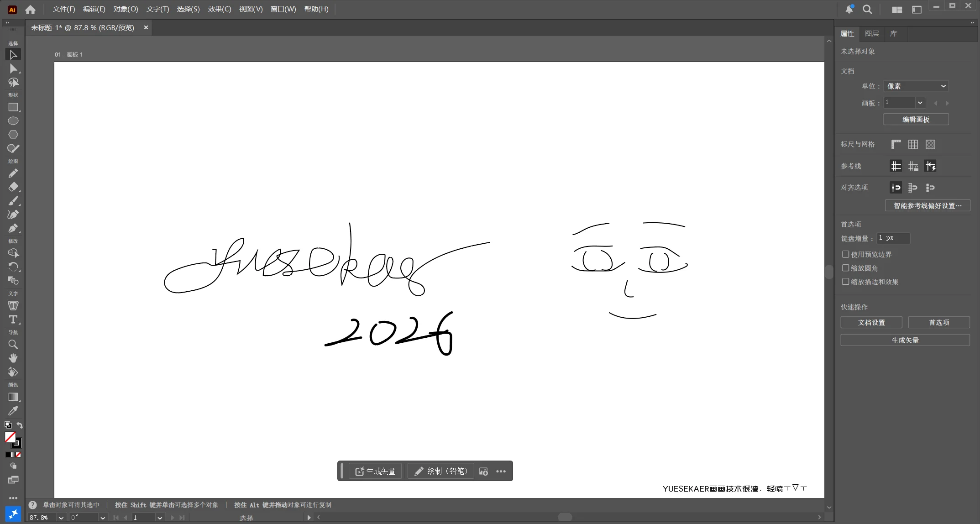
Task: Select the Ellipse tool
Action: pyautogui.click(x=13, y=121)
